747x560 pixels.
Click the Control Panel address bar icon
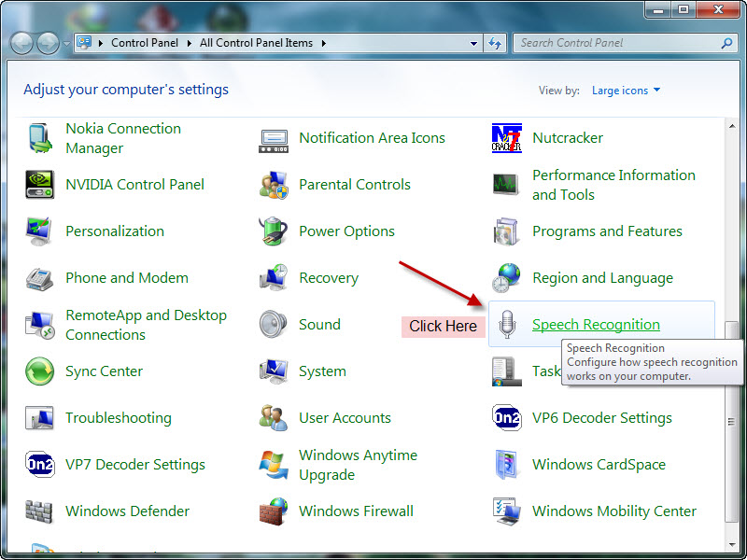[x=84, y=43]
